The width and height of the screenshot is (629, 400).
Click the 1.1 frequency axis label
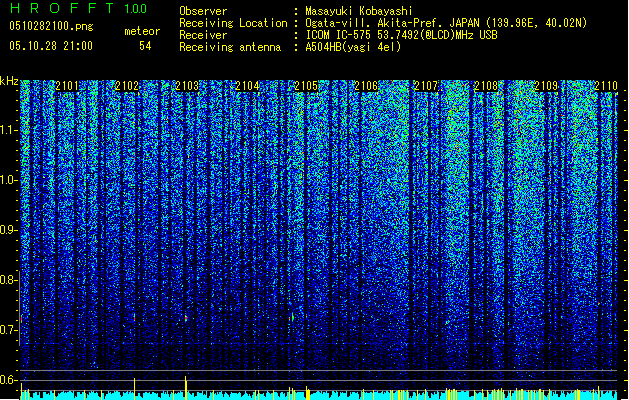[9, 130]
